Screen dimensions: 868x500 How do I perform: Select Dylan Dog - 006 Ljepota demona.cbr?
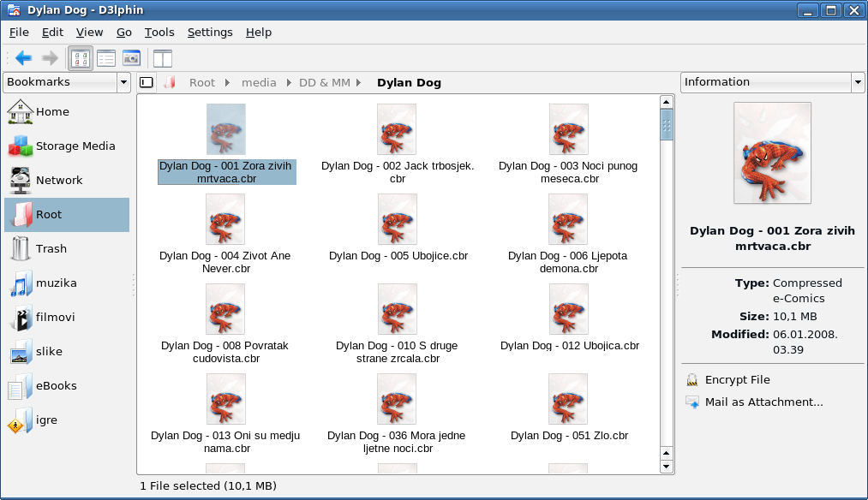pos(568,235)
